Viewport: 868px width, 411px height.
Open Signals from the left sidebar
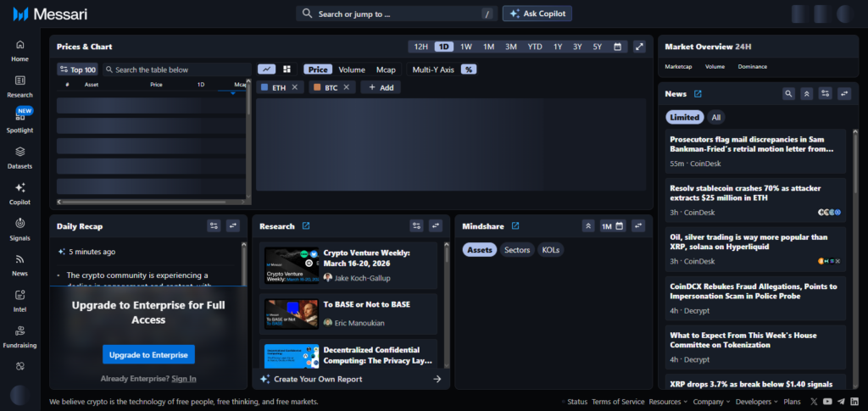(19, 229)
